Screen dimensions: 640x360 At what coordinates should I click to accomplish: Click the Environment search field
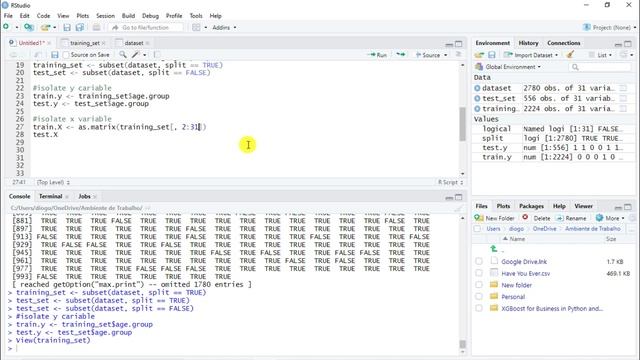[600, 67]
